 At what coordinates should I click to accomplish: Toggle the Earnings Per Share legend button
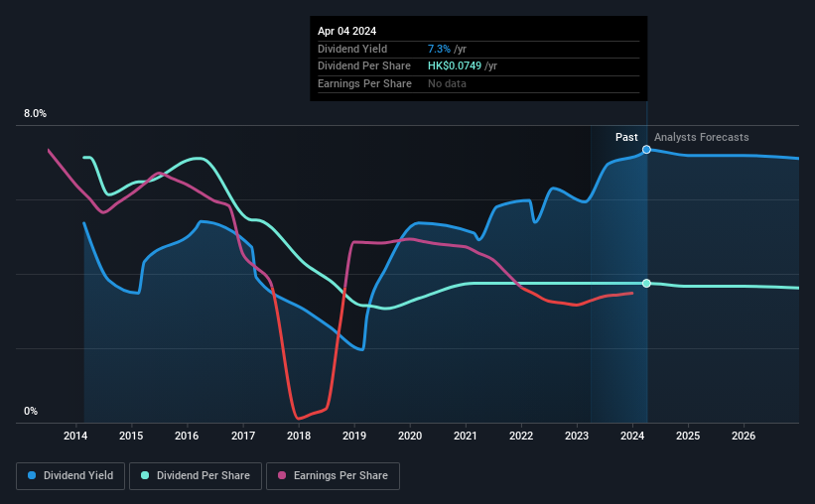[x=333, y=476]
